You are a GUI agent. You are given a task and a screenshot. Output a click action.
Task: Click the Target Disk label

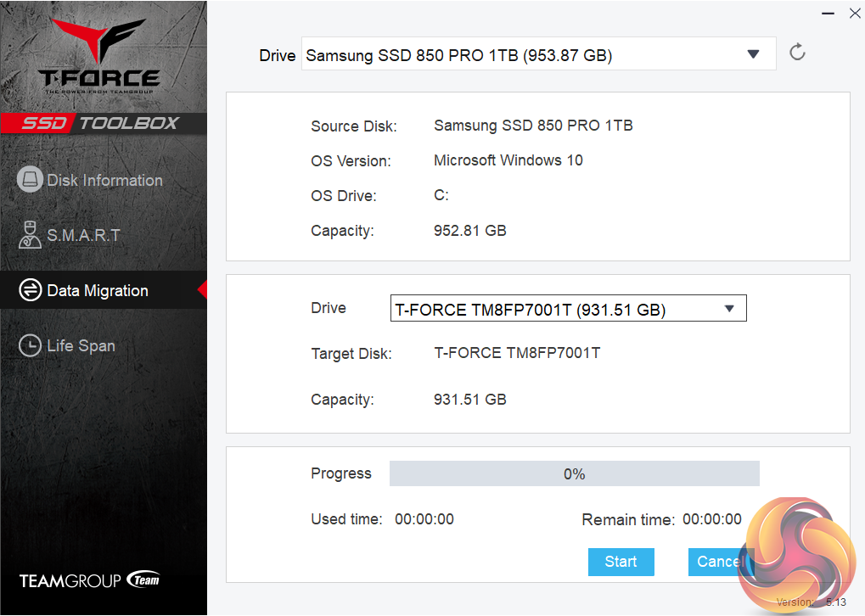click(x=351, y=354)
